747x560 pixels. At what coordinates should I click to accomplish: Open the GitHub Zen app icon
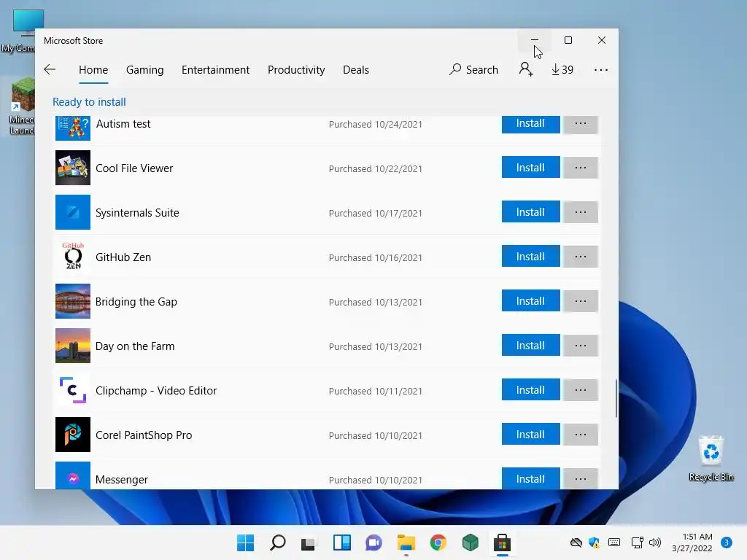click(x=73, y=257)
